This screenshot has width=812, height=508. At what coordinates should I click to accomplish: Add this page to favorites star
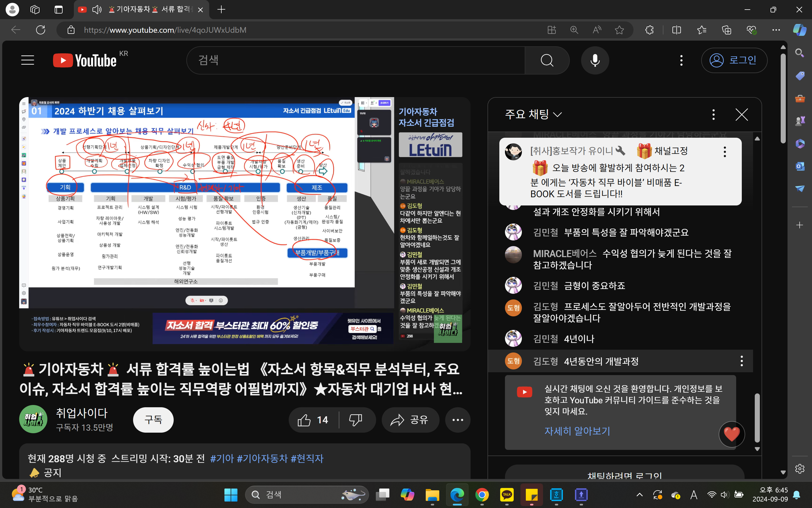[x=619, y=30]
